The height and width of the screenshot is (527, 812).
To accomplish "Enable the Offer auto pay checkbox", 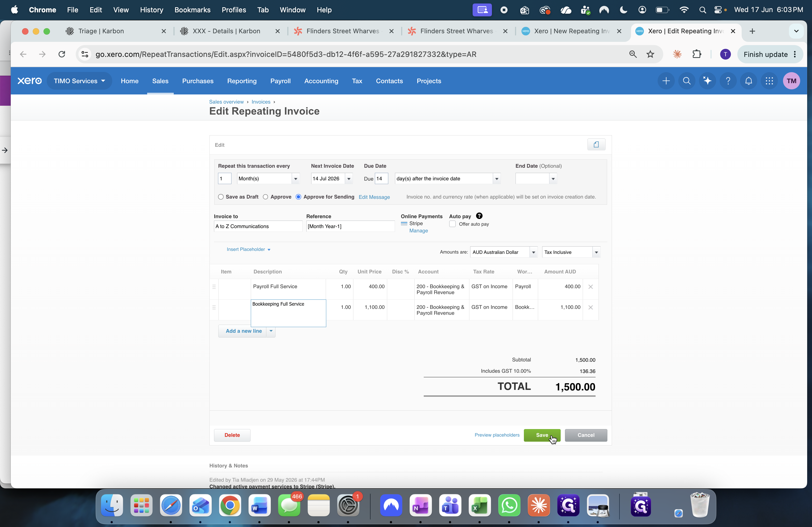I will point(452,224).
